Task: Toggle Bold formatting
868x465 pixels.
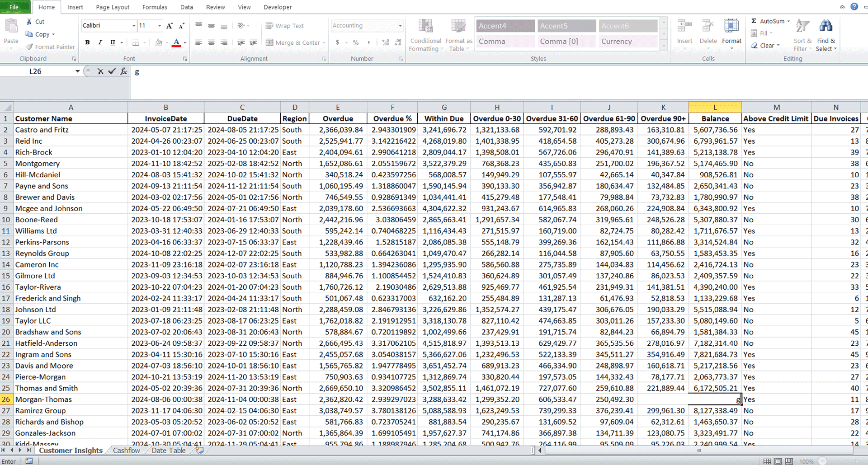Action: (88, 42)
